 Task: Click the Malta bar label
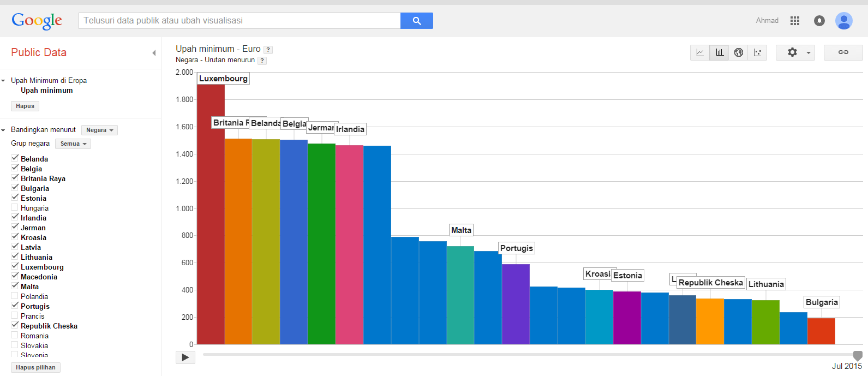pyautogui.click(x=461, y=230)
